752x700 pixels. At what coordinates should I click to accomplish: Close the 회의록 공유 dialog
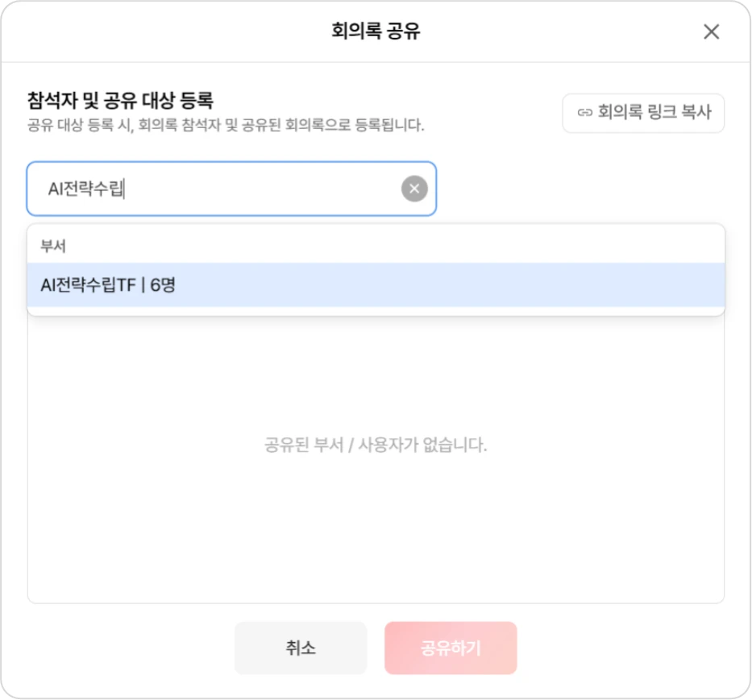coord(711,31)
